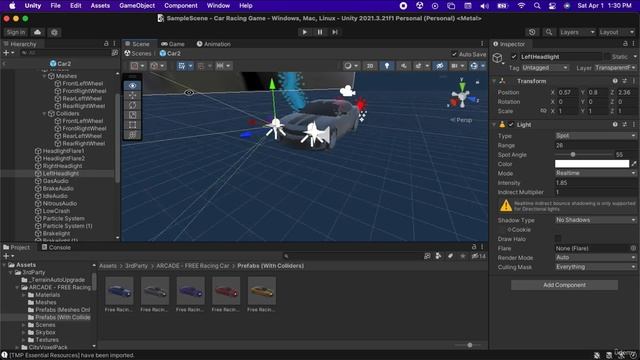640x360 pixels.
Task: Click 3rdParty in the project breadcrumb
Action: pyautogui.click(x=136, y=266)
